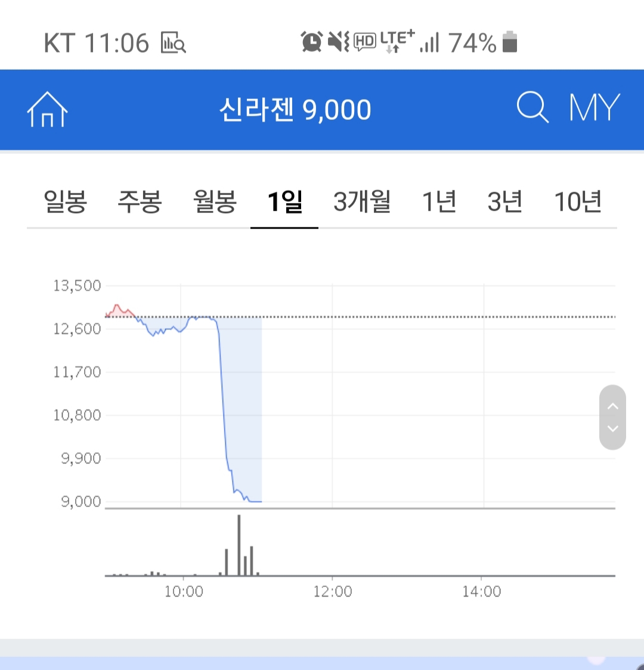Tap the battery status icon
Viewport: 644px width, 670px height.
[510, 42]
